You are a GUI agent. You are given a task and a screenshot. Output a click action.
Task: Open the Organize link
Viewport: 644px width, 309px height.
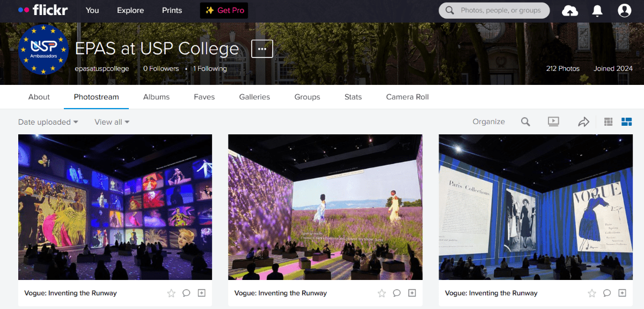tap(488, 122)
